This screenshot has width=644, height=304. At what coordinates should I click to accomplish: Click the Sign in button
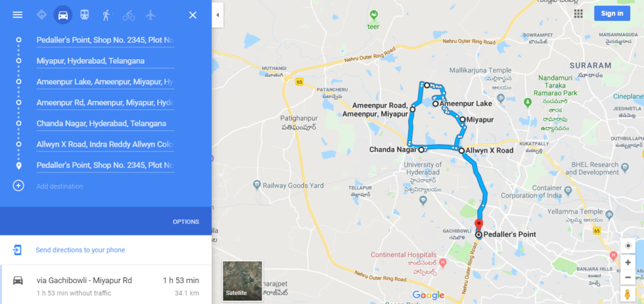(x=612, y=13)
